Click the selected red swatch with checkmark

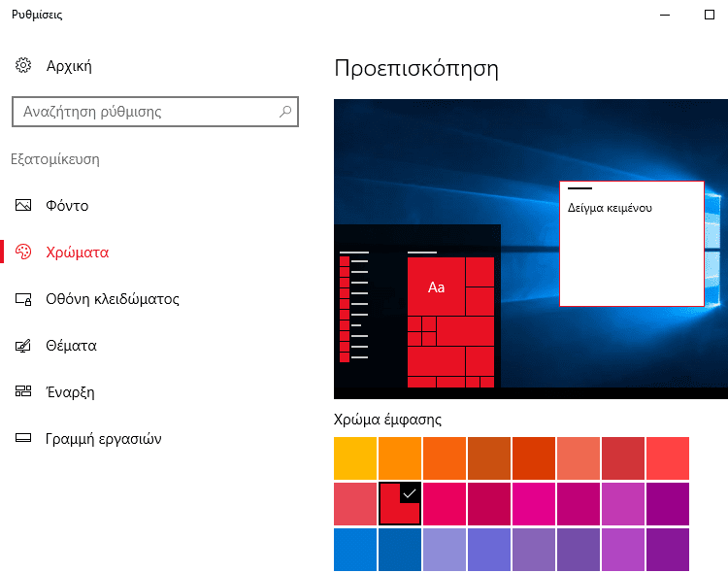click(x=400, y=504)
